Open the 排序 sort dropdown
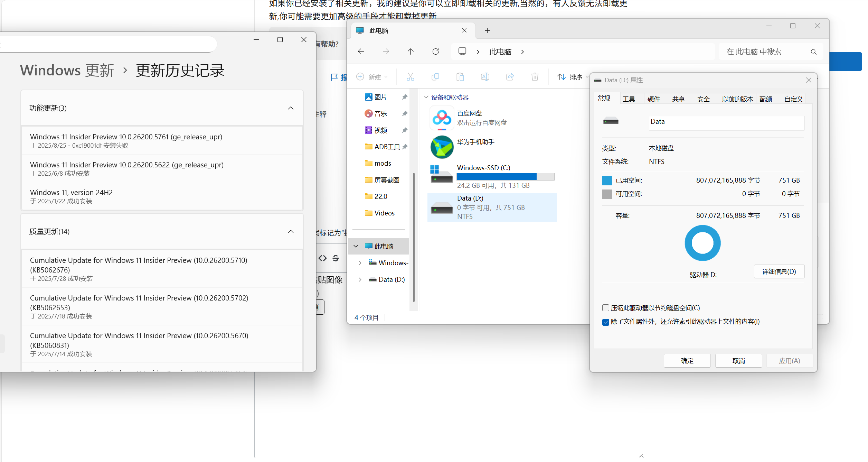Screen dimensions: 868x462 [x=572, y=77]
